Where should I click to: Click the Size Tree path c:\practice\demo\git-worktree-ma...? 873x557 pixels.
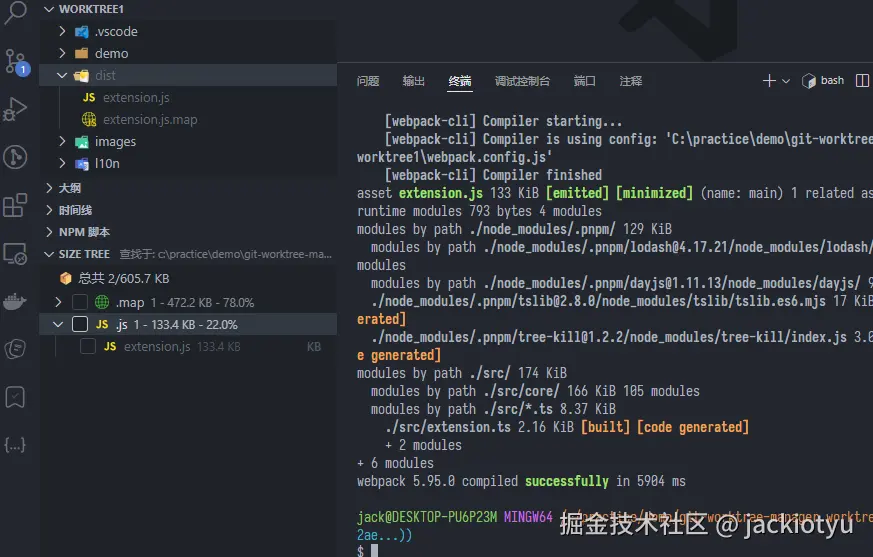click(x=245, y=254)
